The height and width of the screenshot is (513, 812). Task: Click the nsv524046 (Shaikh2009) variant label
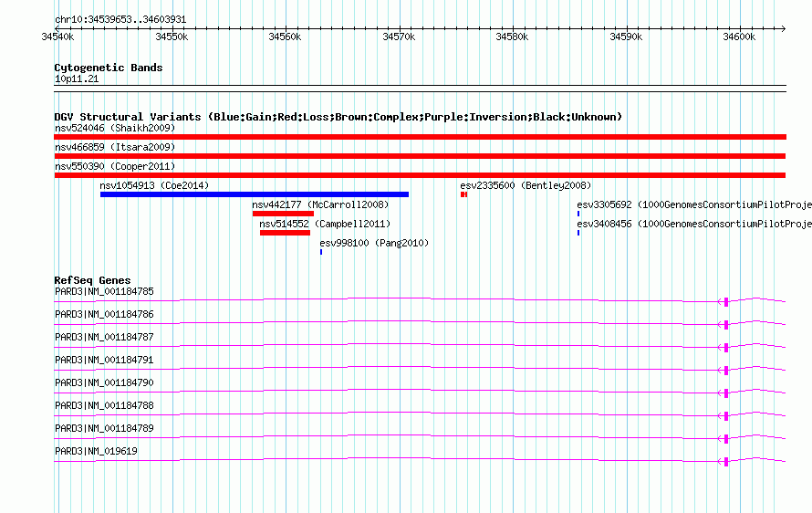pyautogui.click(x=115, y=128)
